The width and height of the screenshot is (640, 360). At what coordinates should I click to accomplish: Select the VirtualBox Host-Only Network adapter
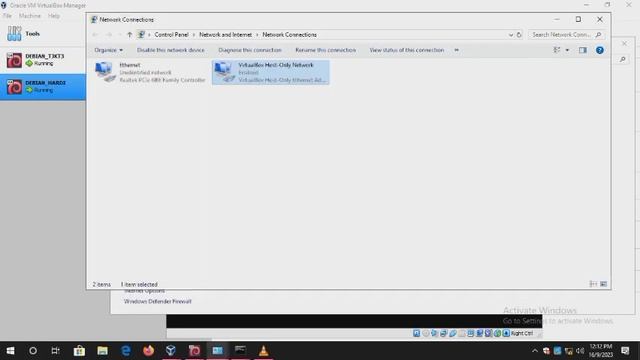pyautogui.click(x=271, y=72)
